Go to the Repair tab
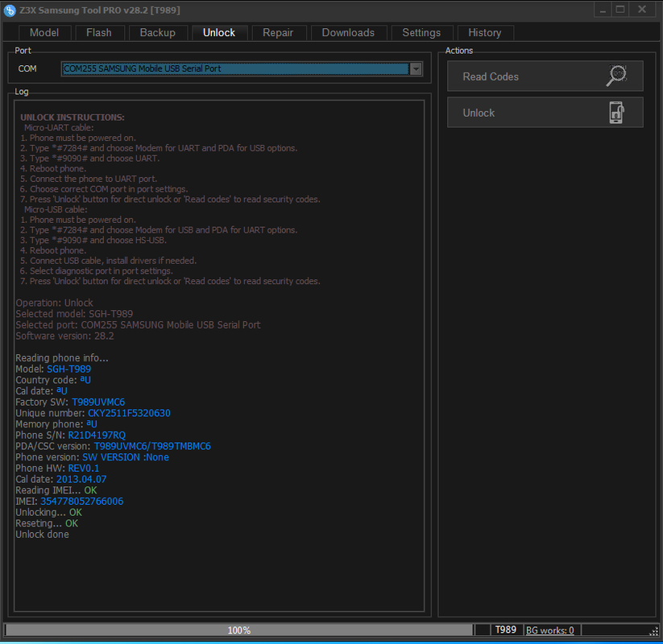The width and height of the screenshot is (663, 644). click(x=278, y=32)
